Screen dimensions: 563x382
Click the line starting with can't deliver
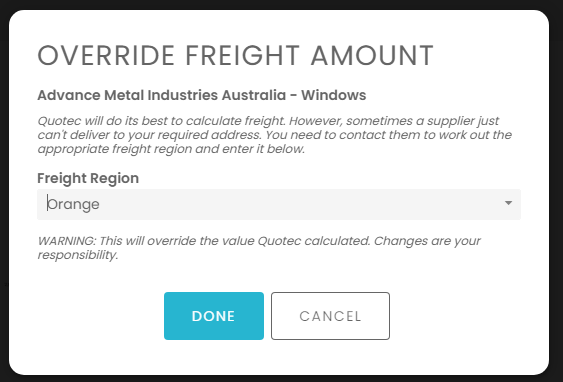[x=275, y=135]
